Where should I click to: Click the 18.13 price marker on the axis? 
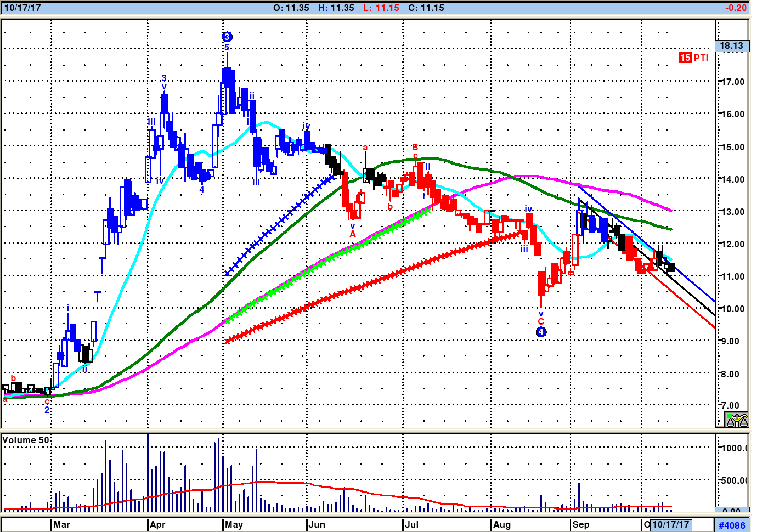click(x=732, y=46)
